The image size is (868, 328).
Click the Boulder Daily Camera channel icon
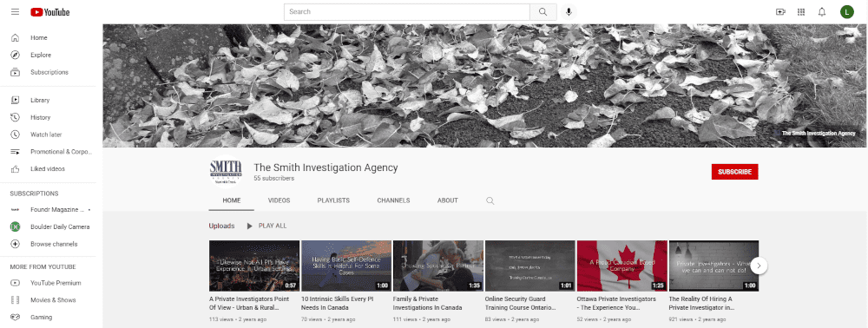point(15,226)
